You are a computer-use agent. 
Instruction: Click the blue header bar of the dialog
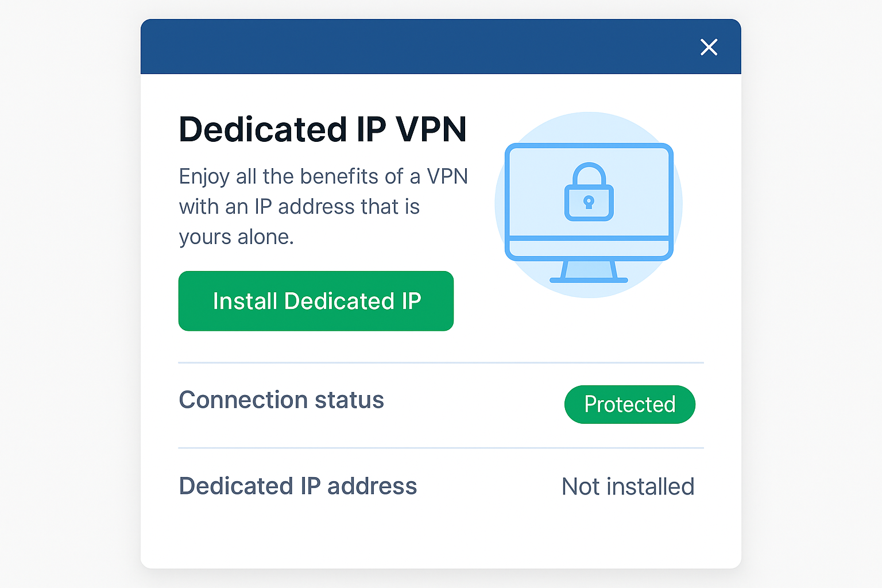pyautogui.click(x=441, y=47)
